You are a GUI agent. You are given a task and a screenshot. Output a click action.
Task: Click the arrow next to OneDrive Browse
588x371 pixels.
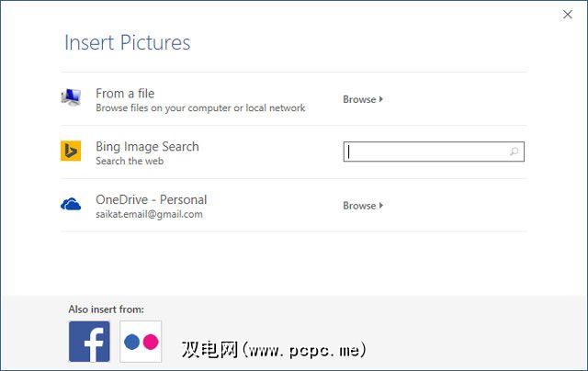(x=381, y=206)
